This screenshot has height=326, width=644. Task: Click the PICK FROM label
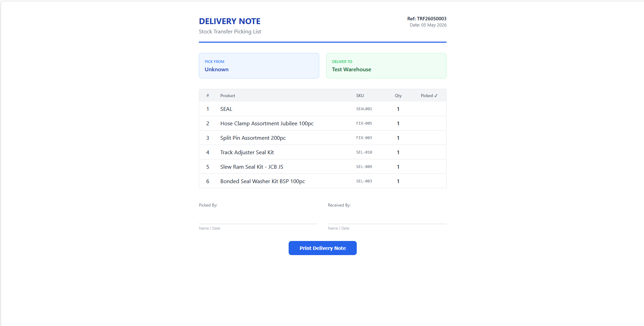pyautogui.click(x=214, y=62)
